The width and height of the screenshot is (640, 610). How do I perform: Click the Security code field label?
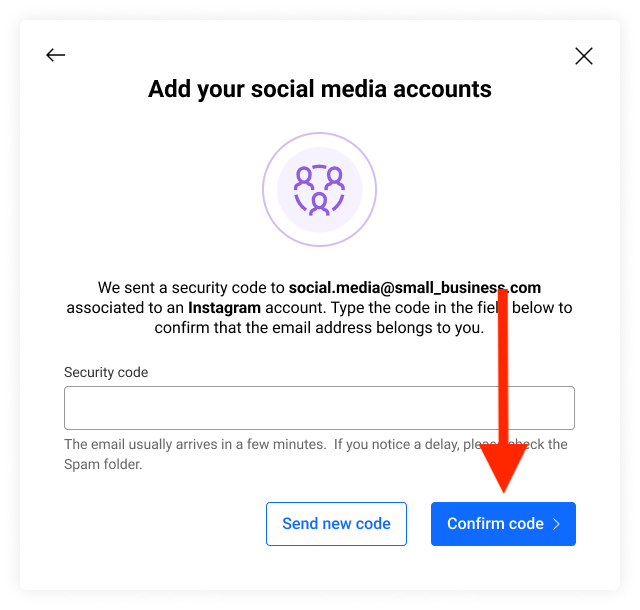106,372
